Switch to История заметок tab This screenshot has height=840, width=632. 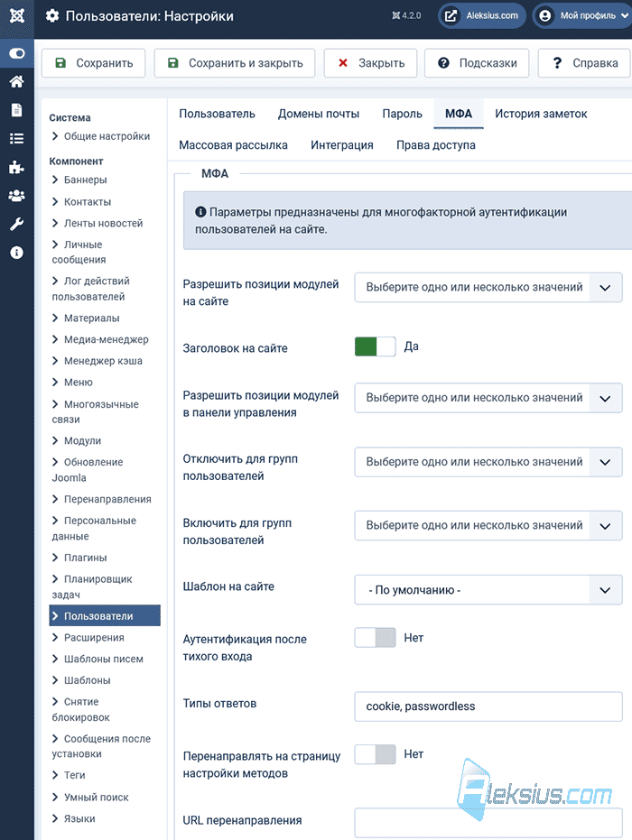(541, 114)
